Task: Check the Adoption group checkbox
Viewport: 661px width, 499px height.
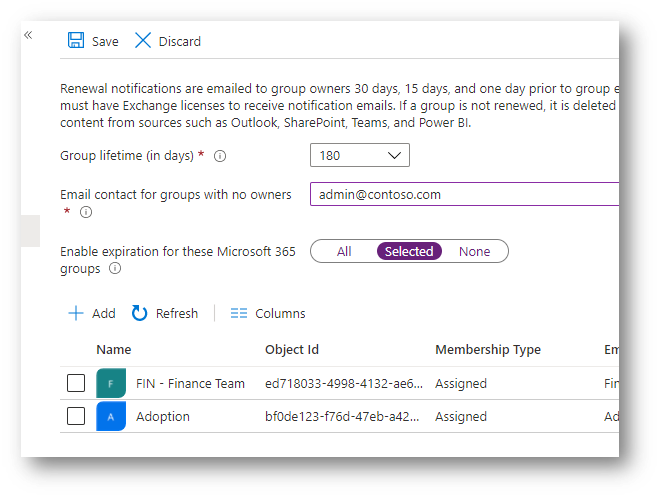Action: pyautogui.click(x=76, y=416)
